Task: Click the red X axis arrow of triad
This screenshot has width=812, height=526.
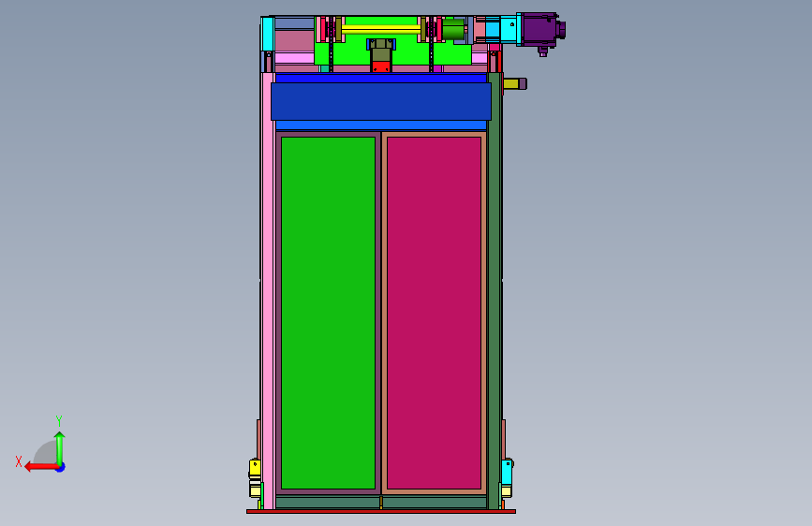Action: (42, 467)
